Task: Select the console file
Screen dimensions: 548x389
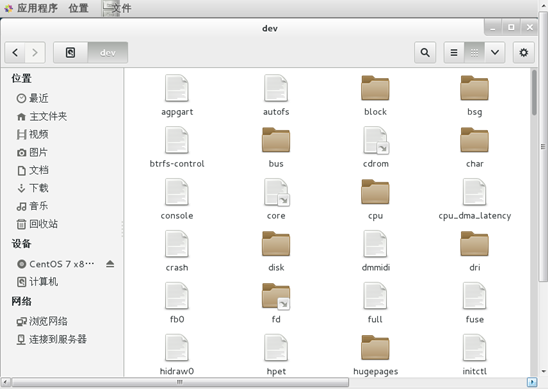Action: [x=177, y=192]
